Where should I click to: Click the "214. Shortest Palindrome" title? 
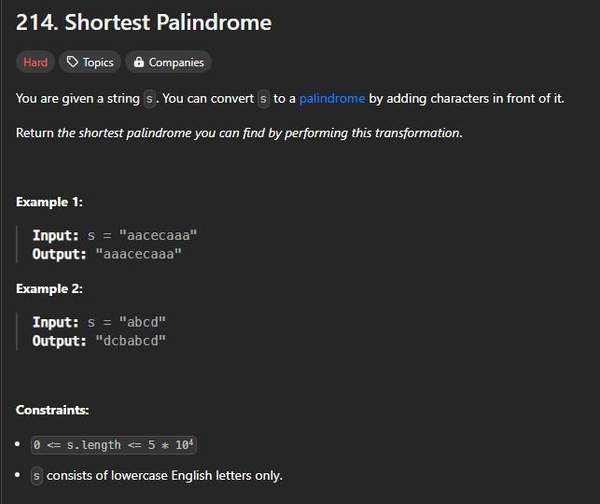point(143,22)
